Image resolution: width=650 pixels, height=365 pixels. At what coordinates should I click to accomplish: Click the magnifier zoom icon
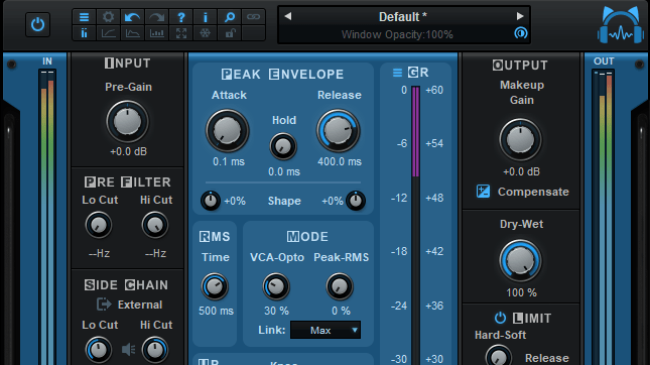(x=230, y=17)
